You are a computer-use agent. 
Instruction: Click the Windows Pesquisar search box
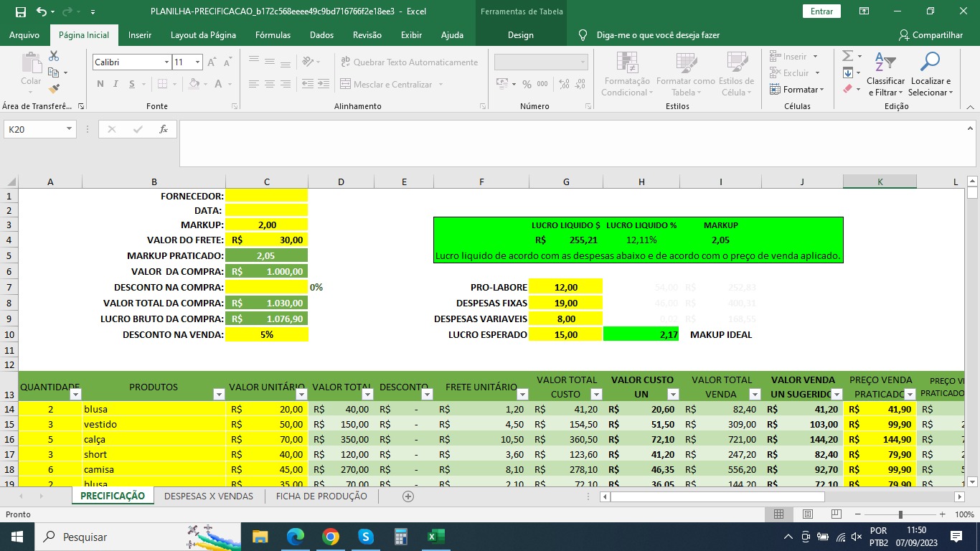point(138,537)
